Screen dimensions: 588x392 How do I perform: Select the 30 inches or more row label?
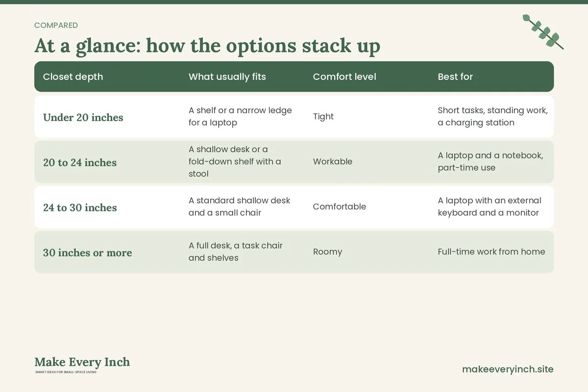pyautogui.click(x=88, y=252)
